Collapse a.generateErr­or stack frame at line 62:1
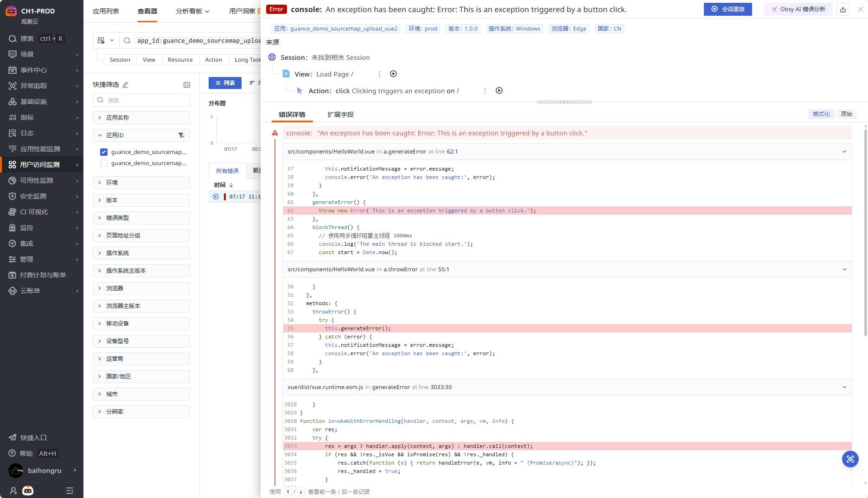 [844, 152]
